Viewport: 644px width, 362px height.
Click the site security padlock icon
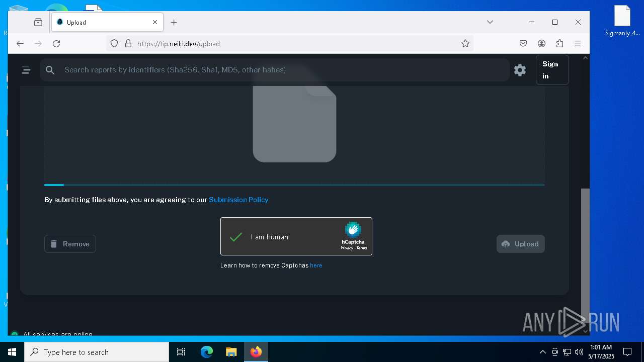128,44
